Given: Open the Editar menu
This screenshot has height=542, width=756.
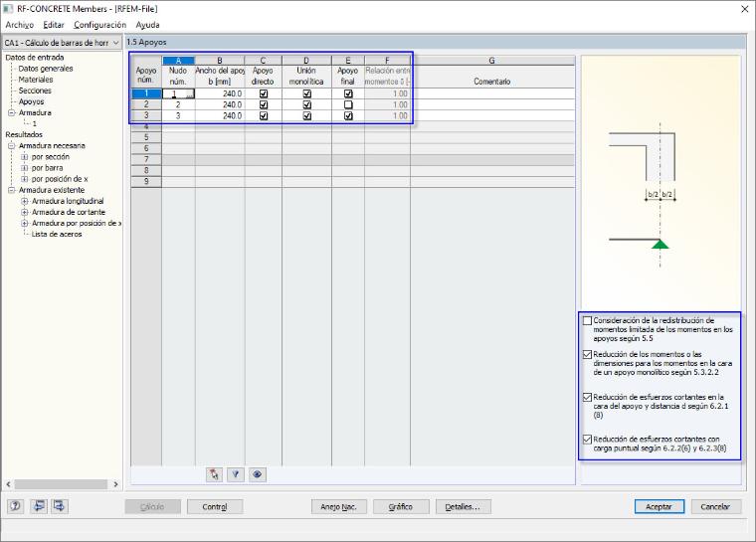Looking at the screenshot, I should pyautogui.click(x=54, y=25).
